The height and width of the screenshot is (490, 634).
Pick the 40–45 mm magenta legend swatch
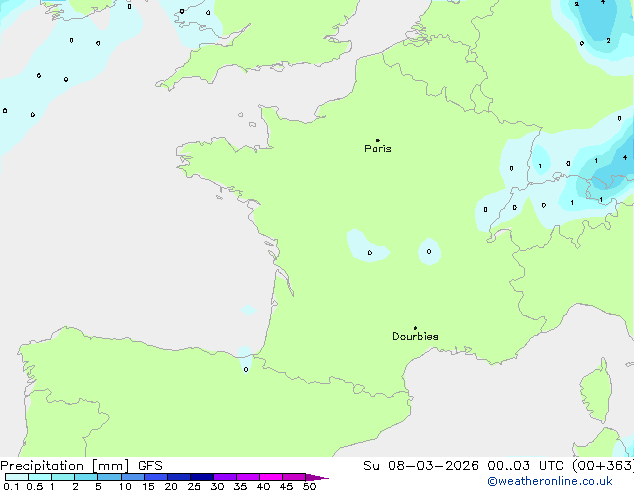pyautogui.click(x=271, y=477)
